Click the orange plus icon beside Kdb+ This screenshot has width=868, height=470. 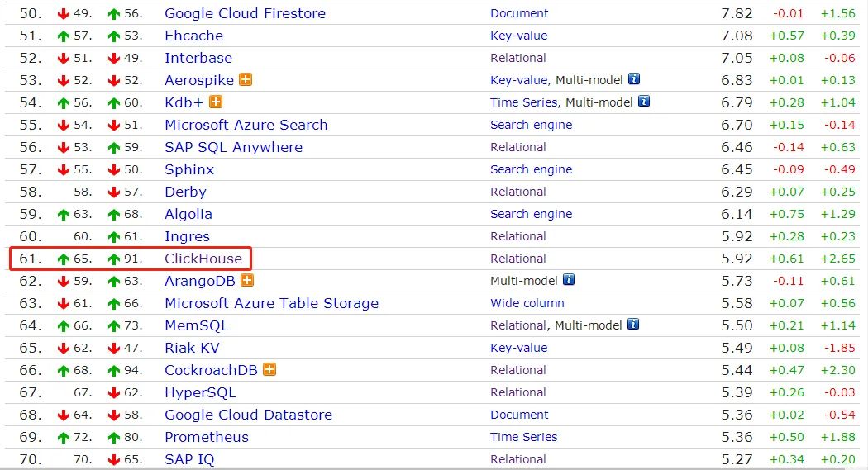tap(216, 102)
